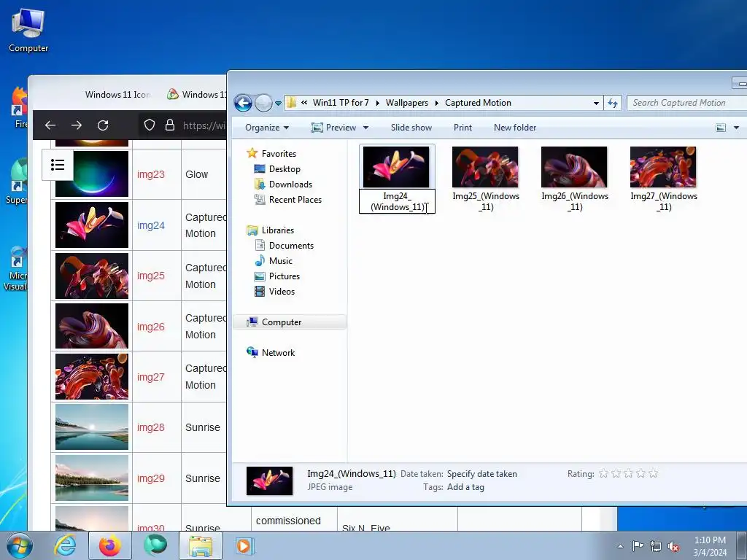Screen dimensions: 747x560
Task: Set rating to three stars
Action: click(x=628, y=474)
